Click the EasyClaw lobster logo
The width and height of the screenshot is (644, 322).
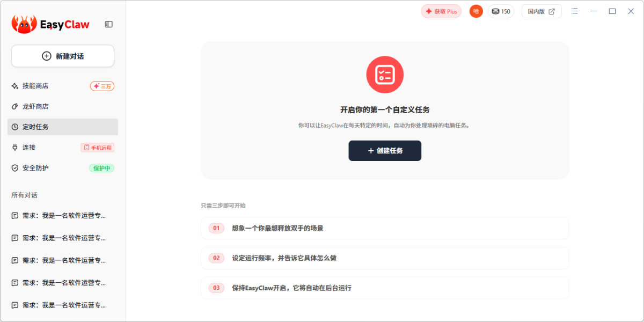click(24, 24)
